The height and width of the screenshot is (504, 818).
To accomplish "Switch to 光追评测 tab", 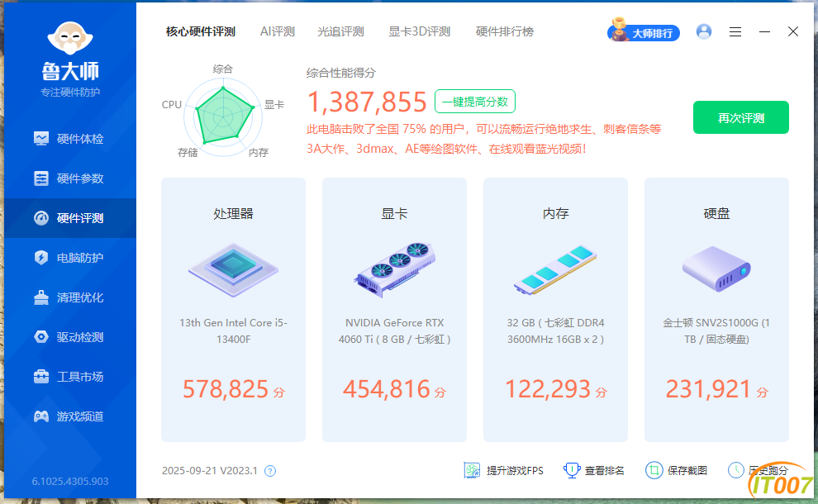I will click(x=340, y=32).
